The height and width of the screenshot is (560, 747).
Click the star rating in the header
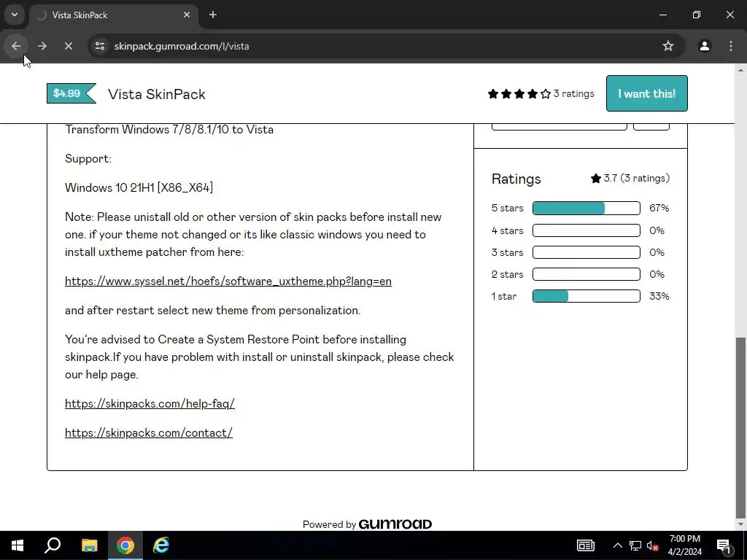[519, 94]
